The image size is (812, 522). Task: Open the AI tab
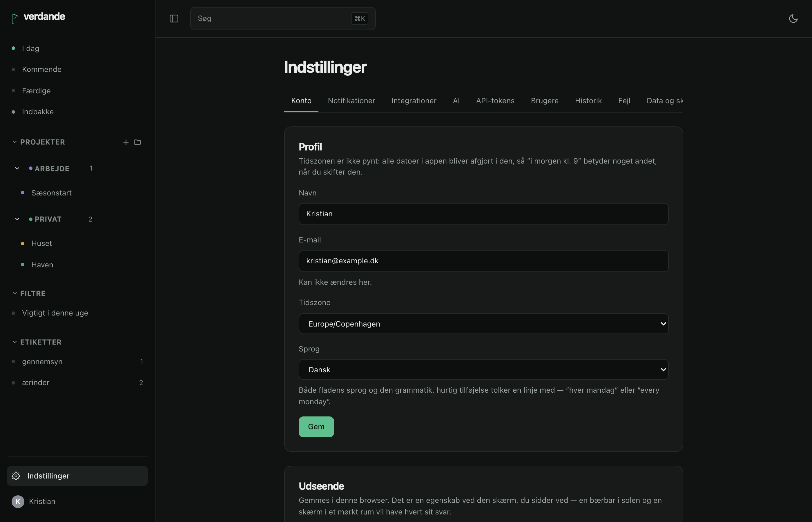click(456, 101)
